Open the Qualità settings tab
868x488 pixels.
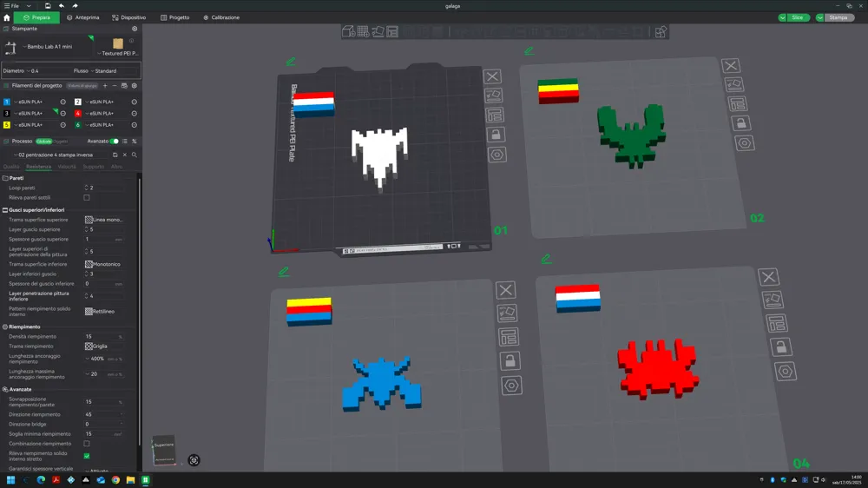tap(11, 167)
